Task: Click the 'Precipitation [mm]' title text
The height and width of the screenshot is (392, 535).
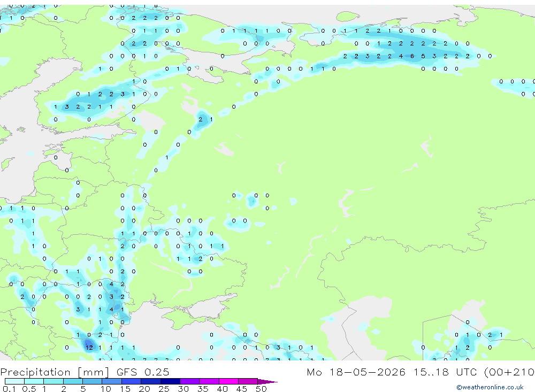Action: point(55,372)
